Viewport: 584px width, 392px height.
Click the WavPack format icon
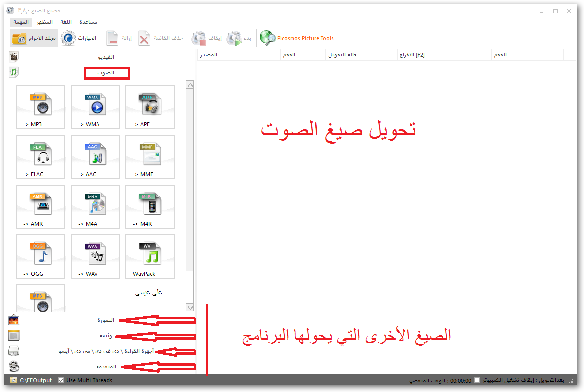click(150, 256)
